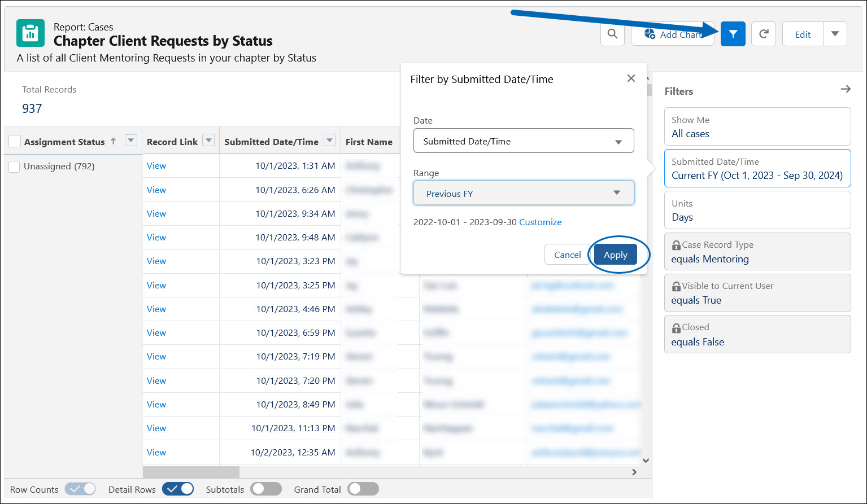Open View link for 10/1/2023, 11:13 PM
The image size is (867, 504).
point(156,428)
